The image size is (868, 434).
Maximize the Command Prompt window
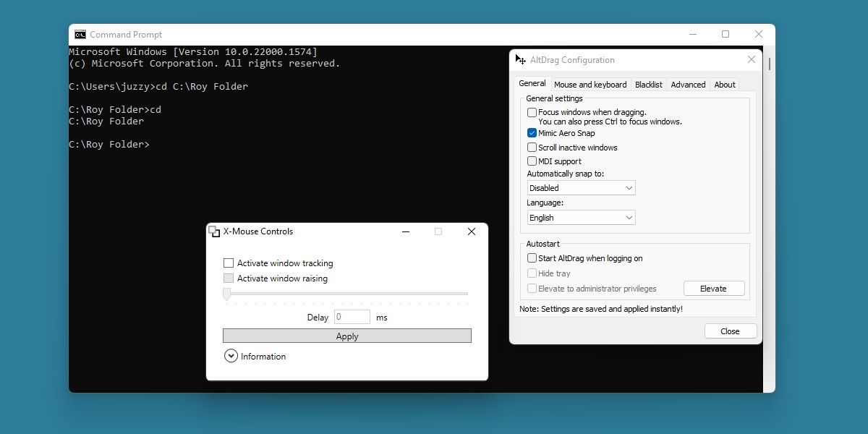tap(726, 34)
